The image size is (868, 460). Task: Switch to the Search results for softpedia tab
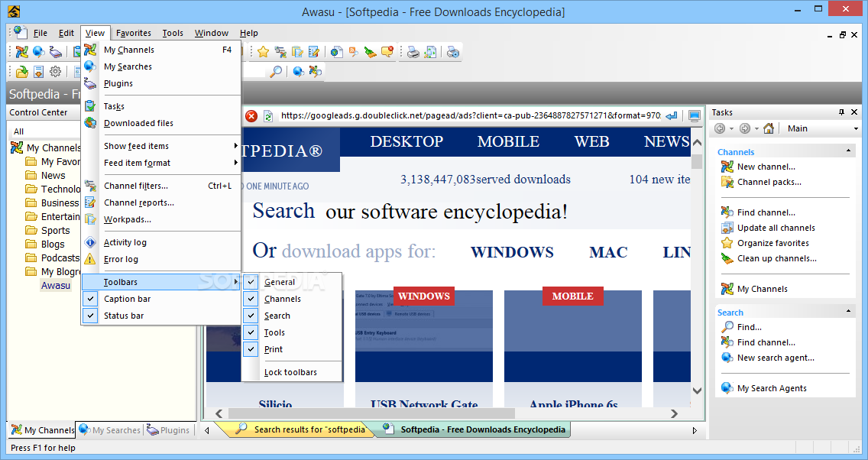pos(300,429)
